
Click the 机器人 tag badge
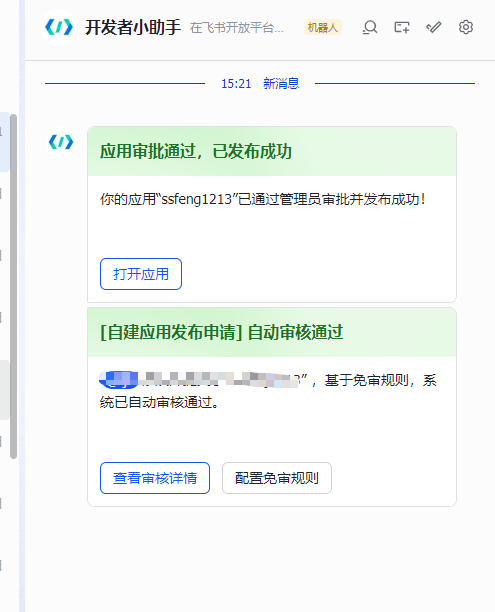(x=323, y=27)
